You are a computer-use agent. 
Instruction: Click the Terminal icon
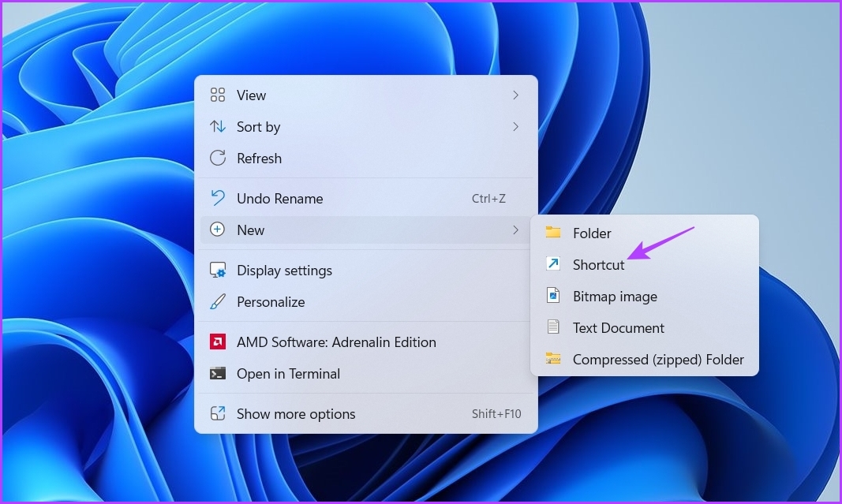(x=218, y=373)
